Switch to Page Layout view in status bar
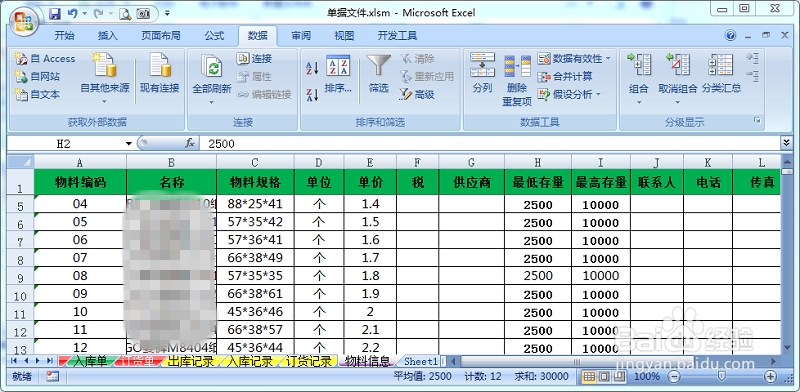Image resolution: width=800 pixels, height=392 pixels. (604, 377)
